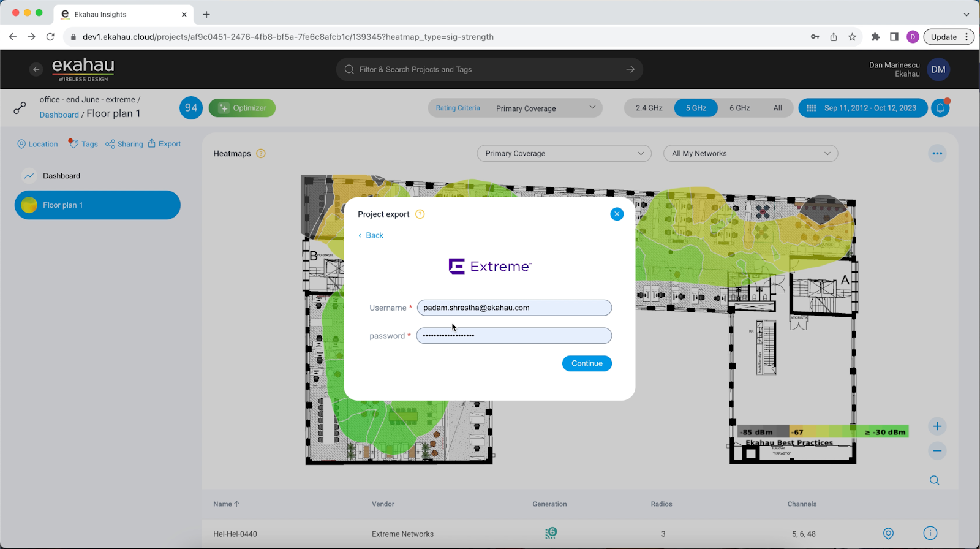980x549 pixels.
Task: Bookmark this page with the star
Action: point(852,37)
